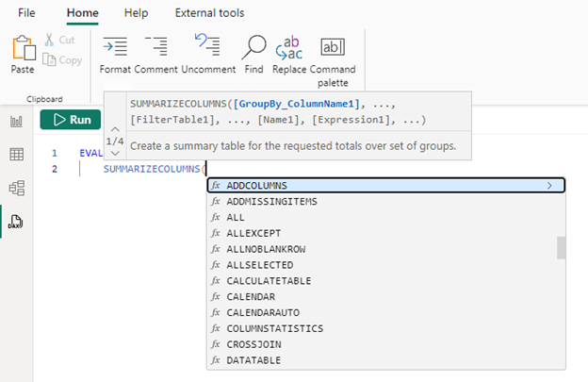This screenshot has width=588, height=382.
Task: Select the DAX query view icon
Action: point(16,222)
